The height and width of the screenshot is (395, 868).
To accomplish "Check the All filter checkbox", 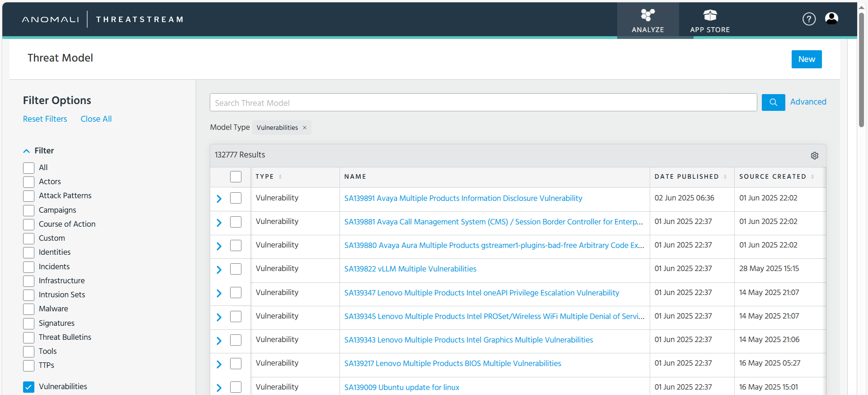I will pos(28,168).
